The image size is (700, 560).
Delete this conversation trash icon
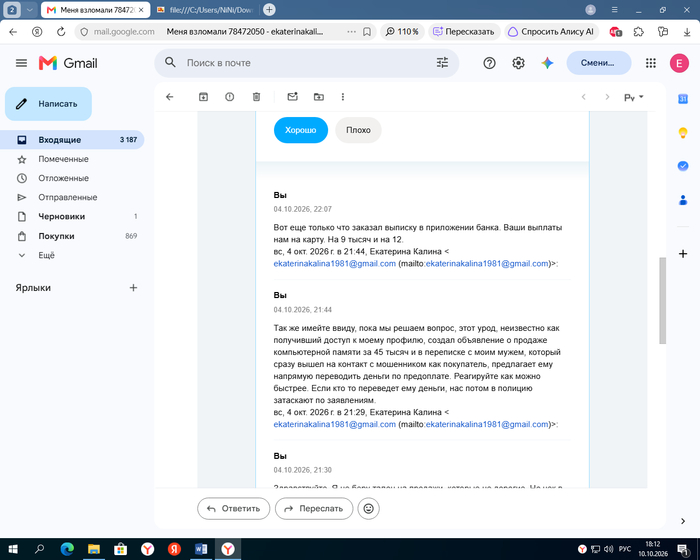(256, 97)
